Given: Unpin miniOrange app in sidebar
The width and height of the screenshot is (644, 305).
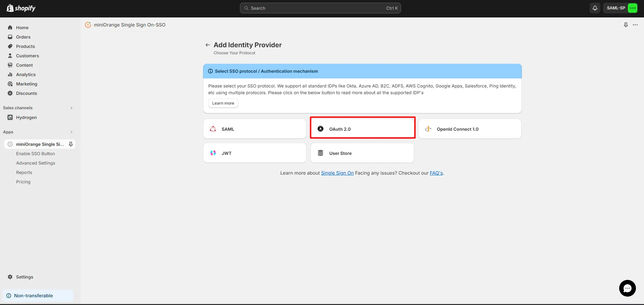Looking at the screenshot, I should (71, 144).
